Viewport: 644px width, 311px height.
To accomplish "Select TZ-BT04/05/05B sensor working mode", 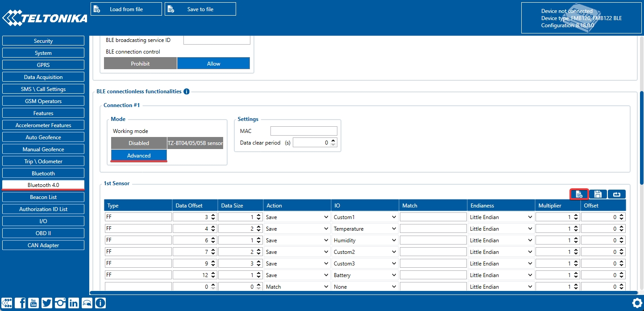I will click(x=195, y=143).
